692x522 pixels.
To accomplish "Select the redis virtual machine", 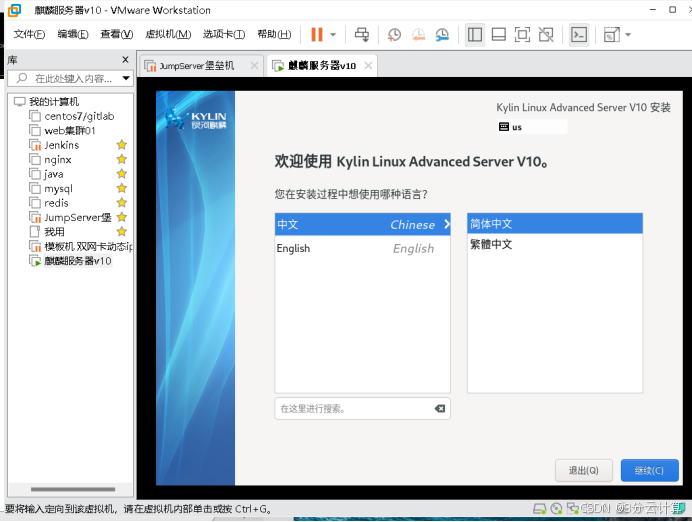I will (56, 203).
